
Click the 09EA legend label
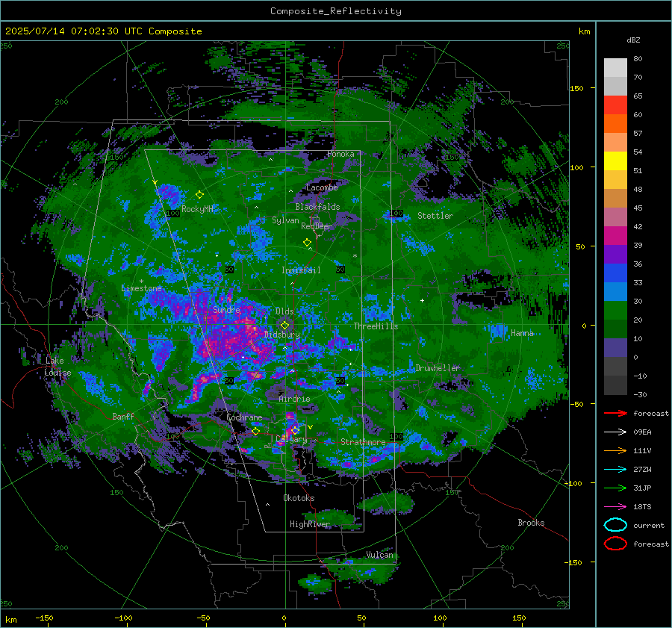pyautogui.click(x=642, y=432)
